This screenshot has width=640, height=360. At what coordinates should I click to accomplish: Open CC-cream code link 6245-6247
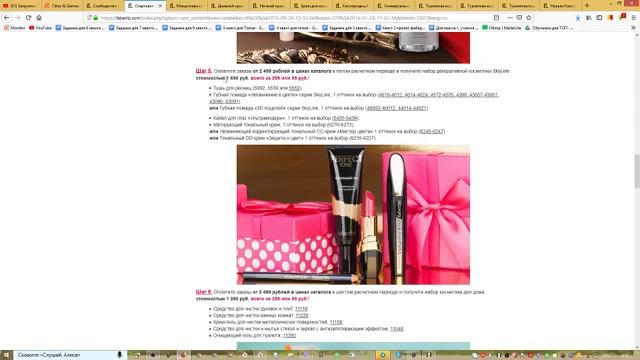point(431,131)
